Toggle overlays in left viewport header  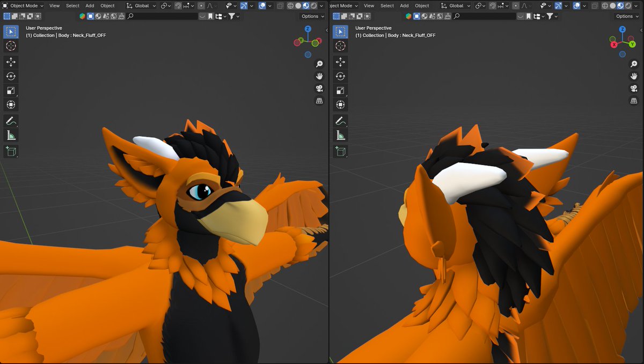(x=262, y=5)
